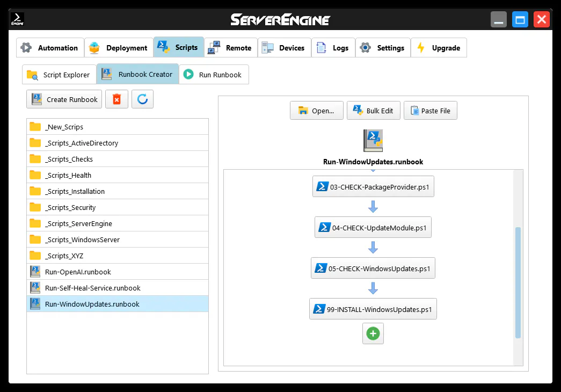Click the large Run-WindowUpdates runbook icon
The width and height of the screenshot is (561, 392).
click(x=373, y=140)
